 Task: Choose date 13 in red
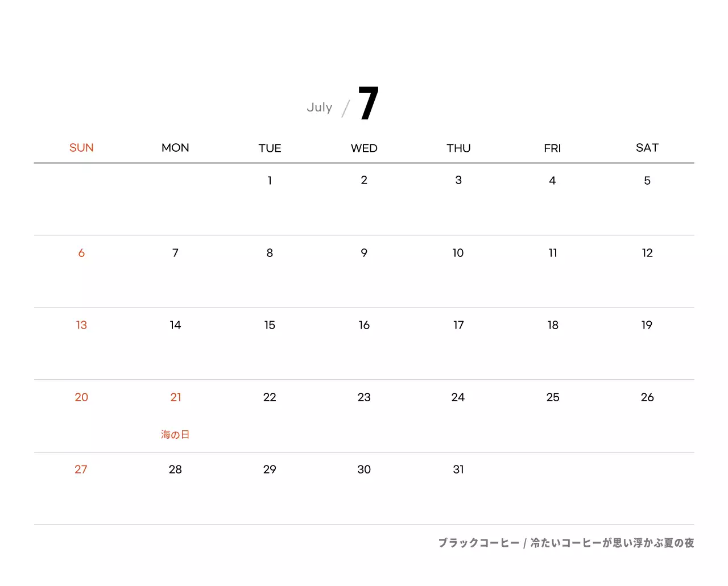point(81,325)
